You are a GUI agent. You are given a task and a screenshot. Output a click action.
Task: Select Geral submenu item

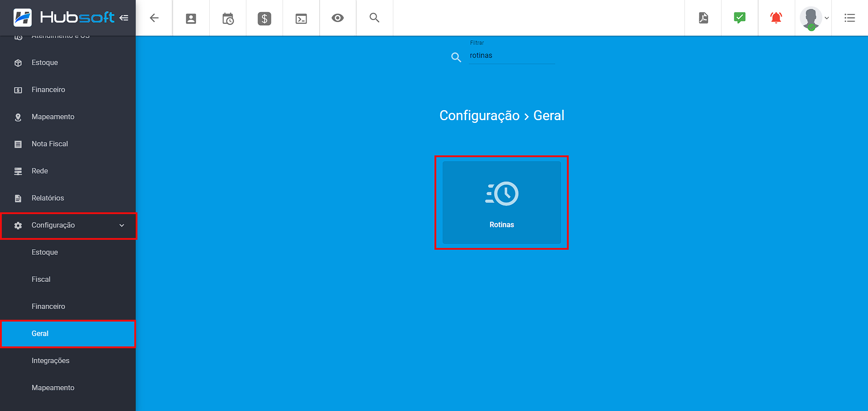click(x=68, y=334)
